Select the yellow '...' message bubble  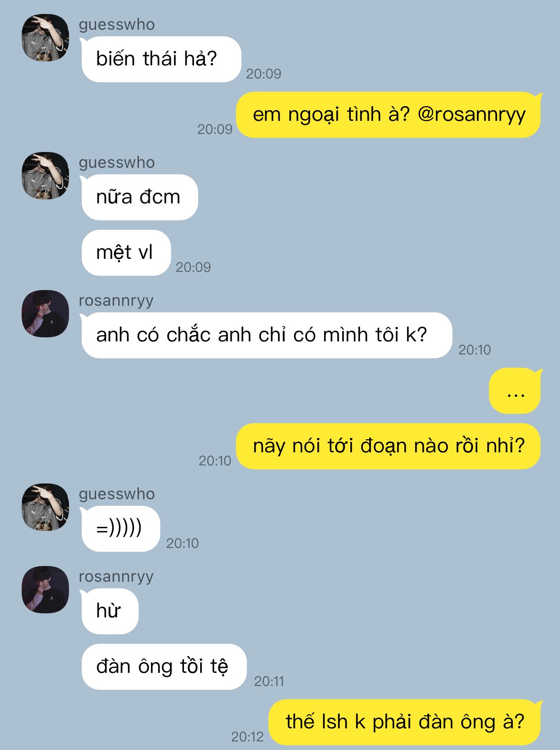[515, 391]
